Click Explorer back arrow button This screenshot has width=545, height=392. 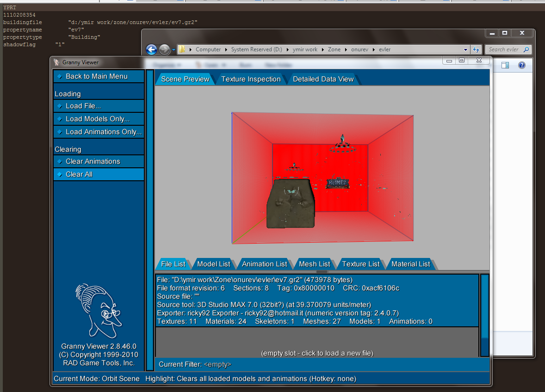tap(151, 49)
